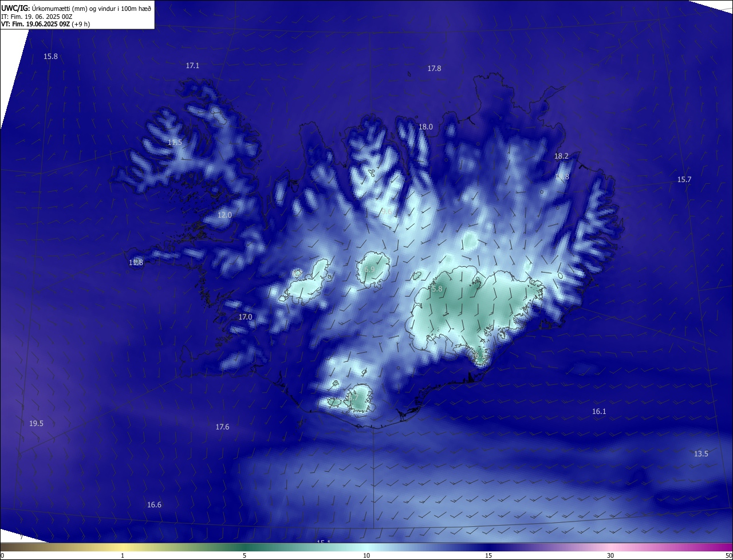
Task: Select the map value label 15.7
Action: coord(684,179)
